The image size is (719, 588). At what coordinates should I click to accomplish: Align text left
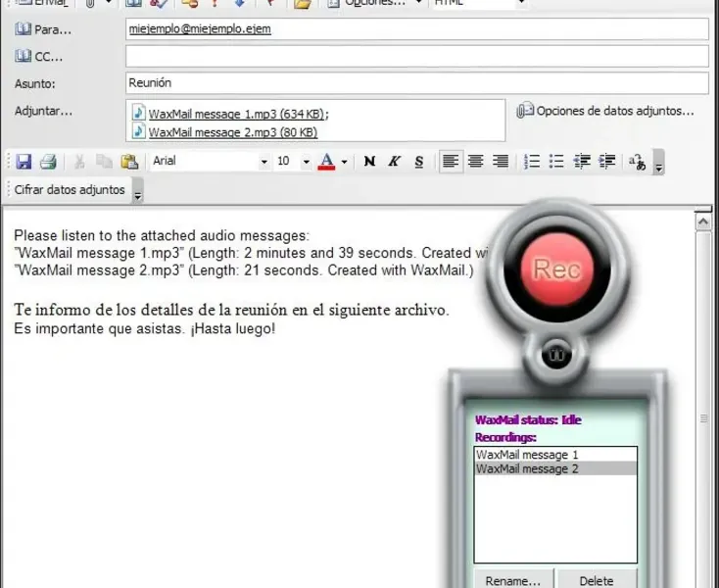(x=451, y=162)
